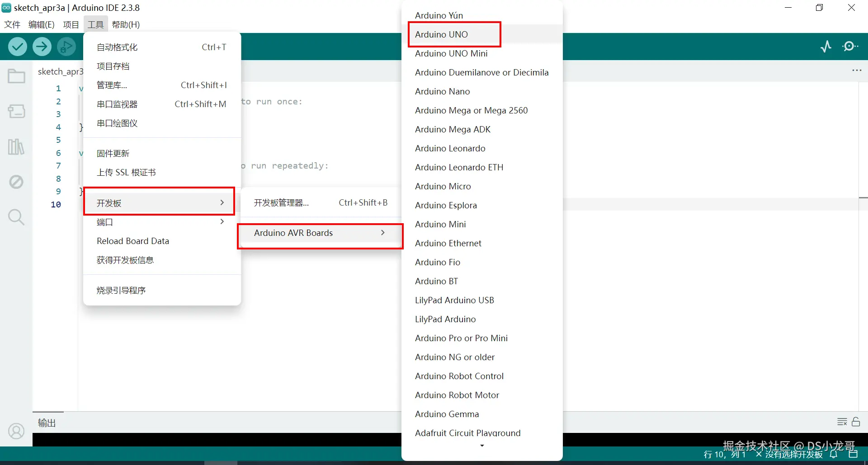Click the toggle bottom panel icon
The image size is (868, 465).
click(853, 454)
